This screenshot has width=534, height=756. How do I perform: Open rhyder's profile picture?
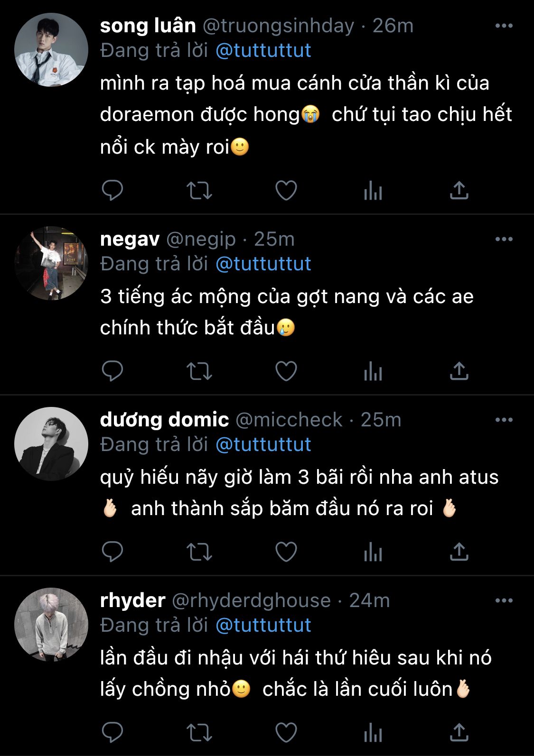point(51,625)
